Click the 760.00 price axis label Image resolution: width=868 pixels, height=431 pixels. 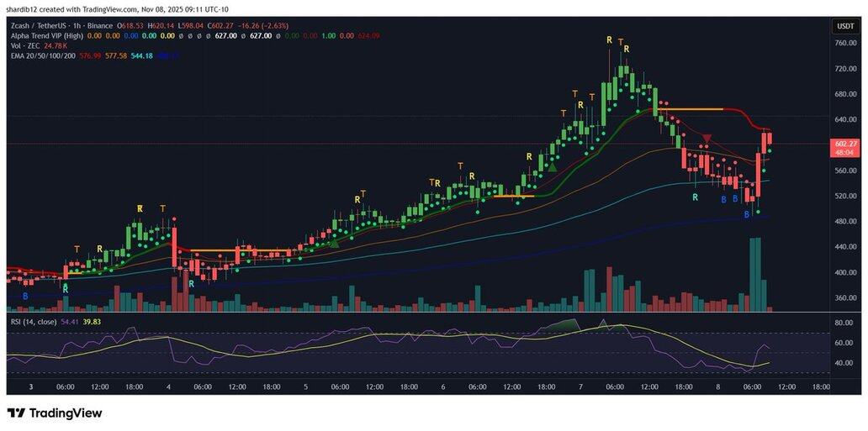[x=844, y=43]
